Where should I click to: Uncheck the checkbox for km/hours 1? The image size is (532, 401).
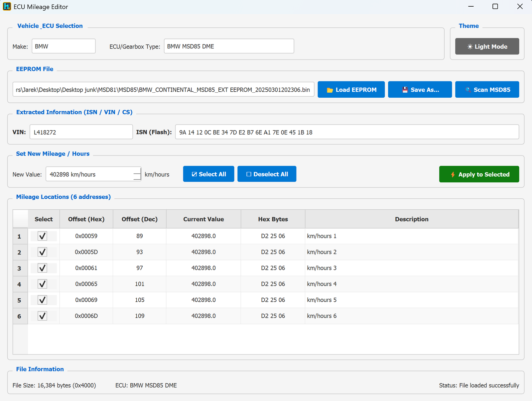pyautogui.click(x=43, y=236)
